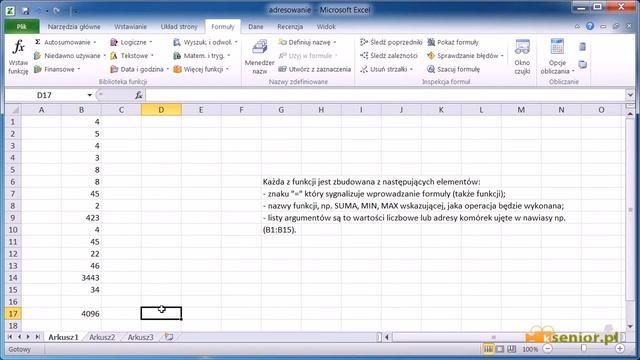Toggle Pokaż formuły

click(453, 42)
